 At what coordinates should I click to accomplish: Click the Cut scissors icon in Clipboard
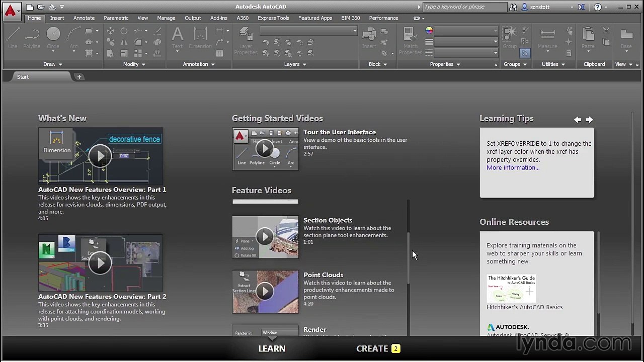[x=606, y=31]
